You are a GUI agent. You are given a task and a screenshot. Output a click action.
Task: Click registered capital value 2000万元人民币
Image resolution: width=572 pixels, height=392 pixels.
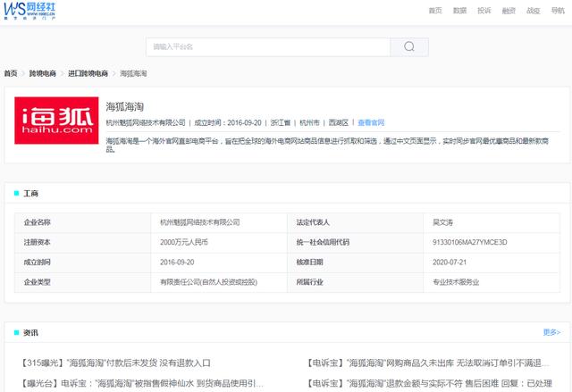[x=184, y=242]
